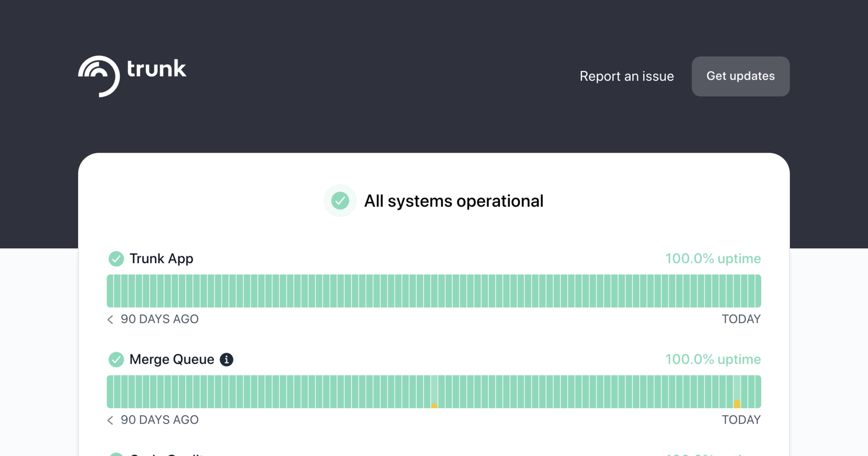
Task: Click the Trunk App uptime bar chart
Action: point(434,291)
